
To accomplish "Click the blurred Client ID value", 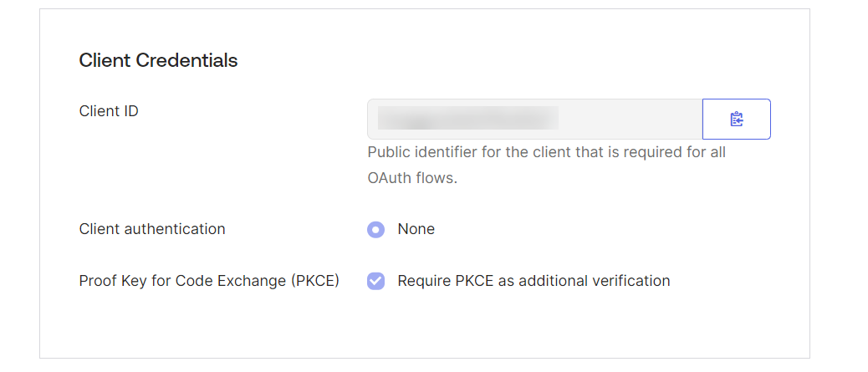I will (467, 119).
